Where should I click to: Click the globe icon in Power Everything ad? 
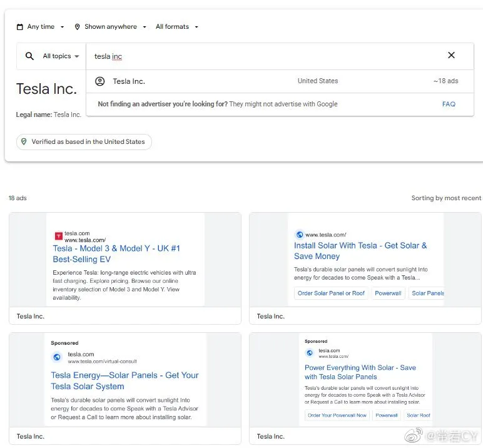pyautogui.click(x=309, y=353)
